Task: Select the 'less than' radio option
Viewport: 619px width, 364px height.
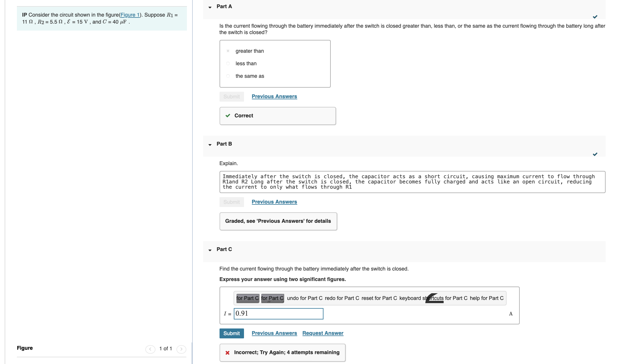Action: [x=228, y=63]
